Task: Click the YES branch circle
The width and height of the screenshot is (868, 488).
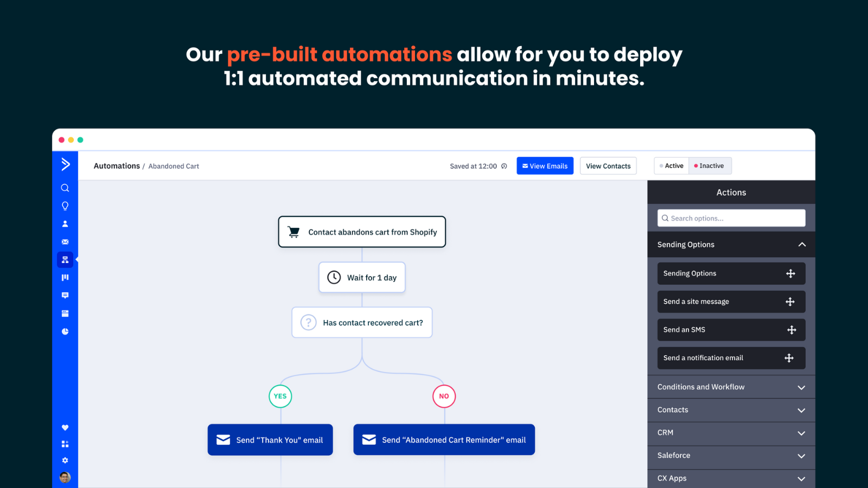Action: pos(280,396)
